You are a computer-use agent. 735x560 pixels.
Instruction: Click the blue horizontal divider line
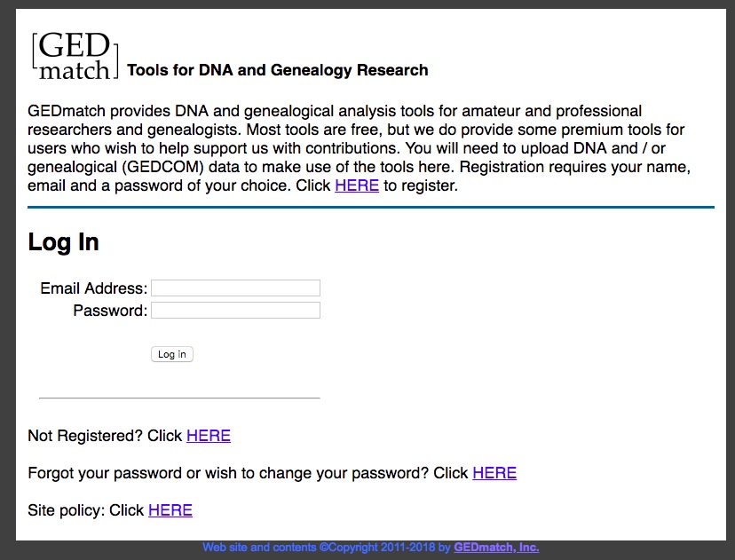371,207
